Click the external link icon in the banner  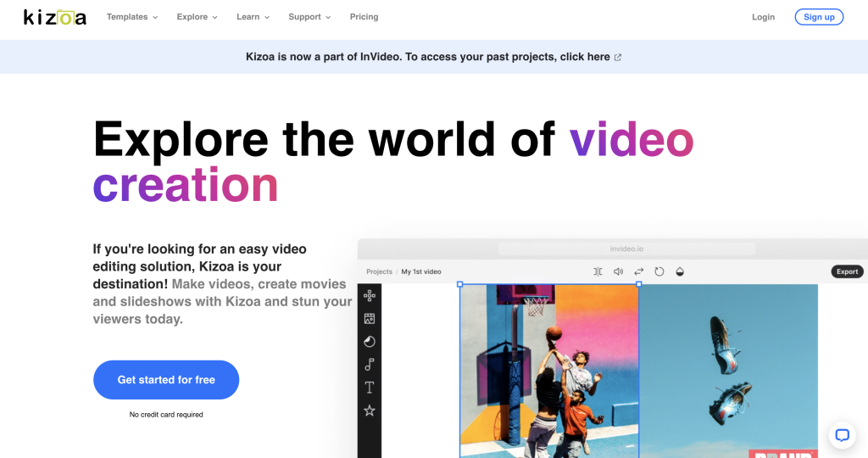(x=618, y=57)
